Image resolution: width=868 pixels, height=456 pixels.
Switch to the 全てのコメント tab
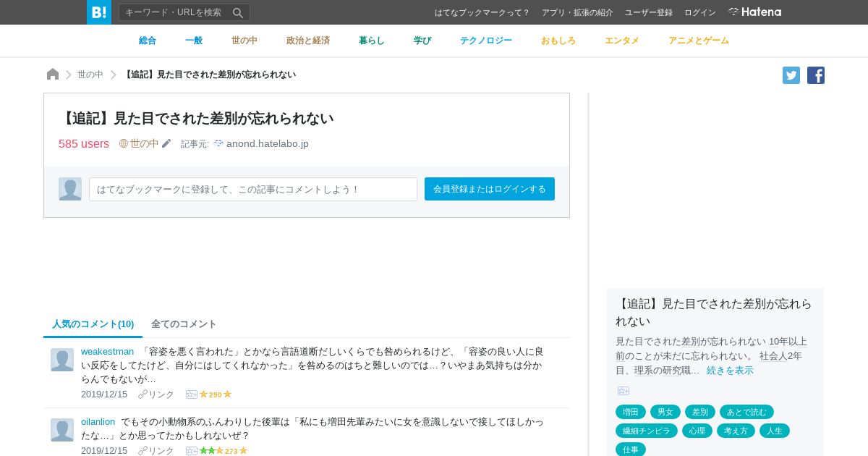tap(184, 324)
